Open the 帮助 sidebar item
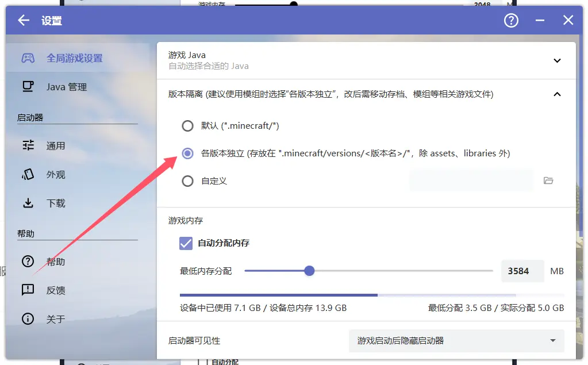The height and width of the screenshot is (365, 588). pyautogui.click(x=55, y=262)
